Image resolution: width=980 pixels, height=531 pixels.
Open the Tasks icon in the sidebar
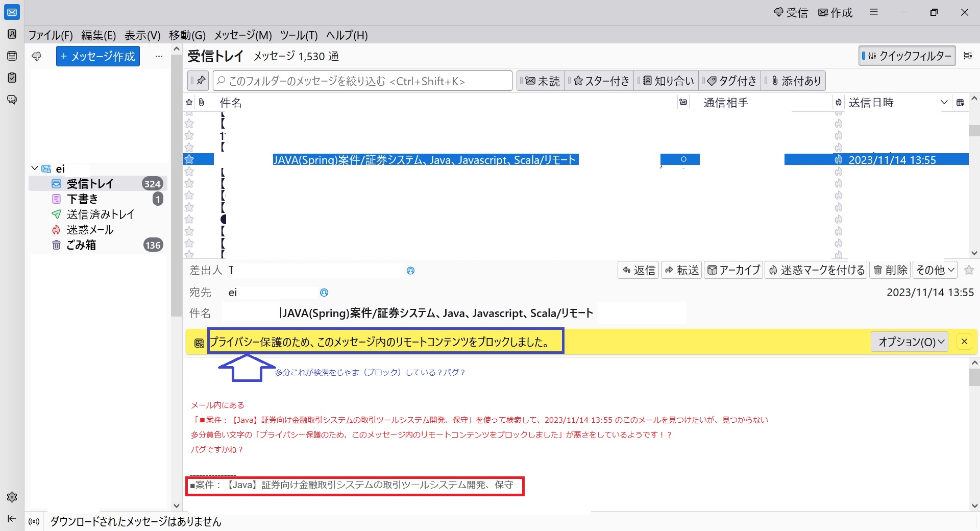point(12,78)
